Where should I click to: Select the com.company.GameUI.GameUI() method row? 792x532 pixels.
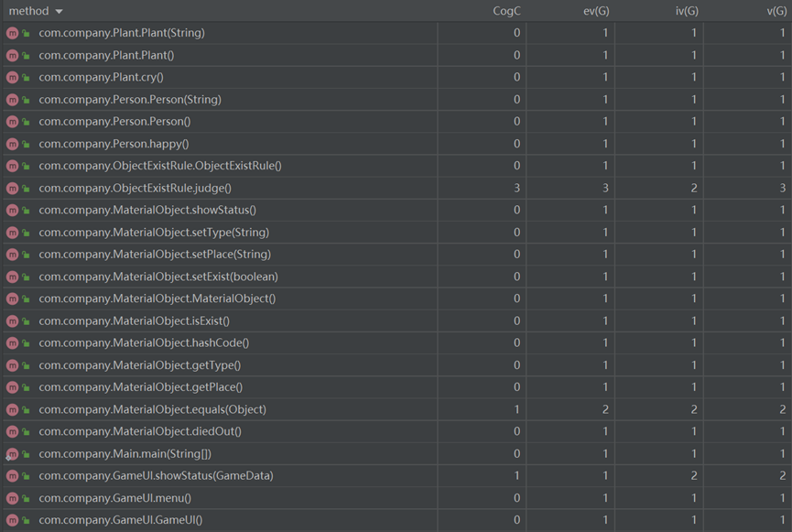(120, 520)
